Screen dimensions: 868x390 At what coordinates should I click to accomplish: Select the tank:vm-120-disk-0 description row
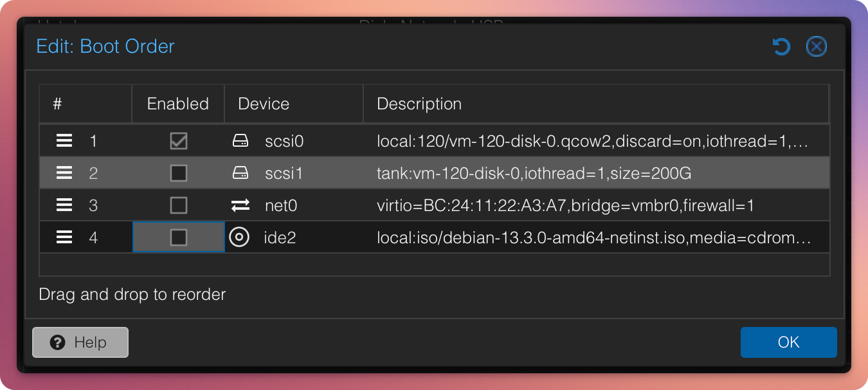[x=534, y=173]
